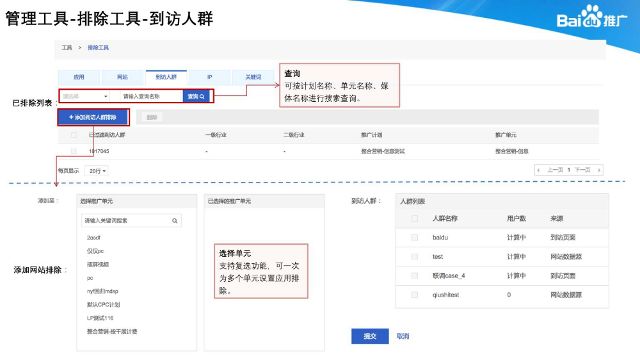Image resolution: width=640 pixels, height=360 pixels.
Task: Select the 默认CPC计划 list item
Action: tap(103, 304)
